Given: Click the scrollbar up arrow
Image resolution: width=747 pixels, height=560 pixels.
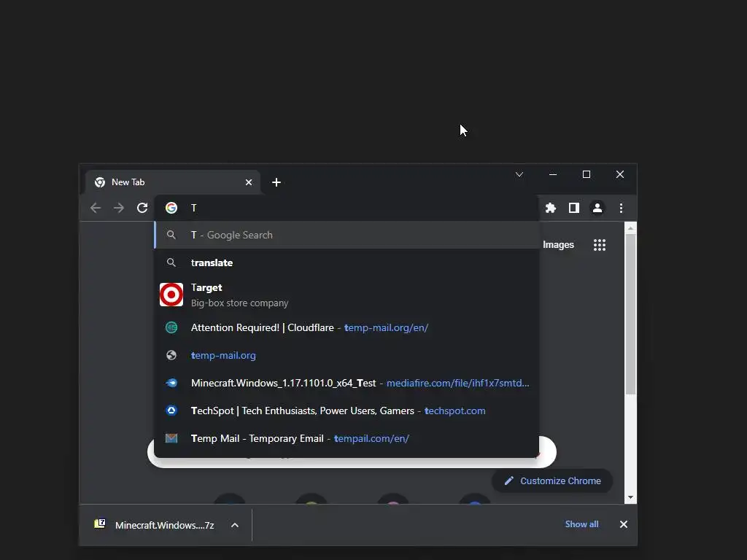Looking at the screenshot, I should pos(630,228).
